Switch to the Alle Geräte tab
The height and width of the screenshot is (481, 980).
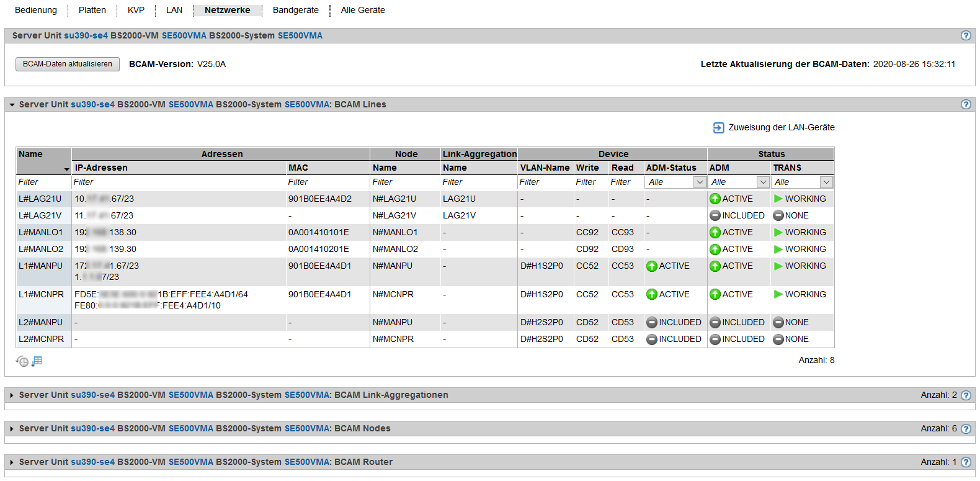coord(363,10)
